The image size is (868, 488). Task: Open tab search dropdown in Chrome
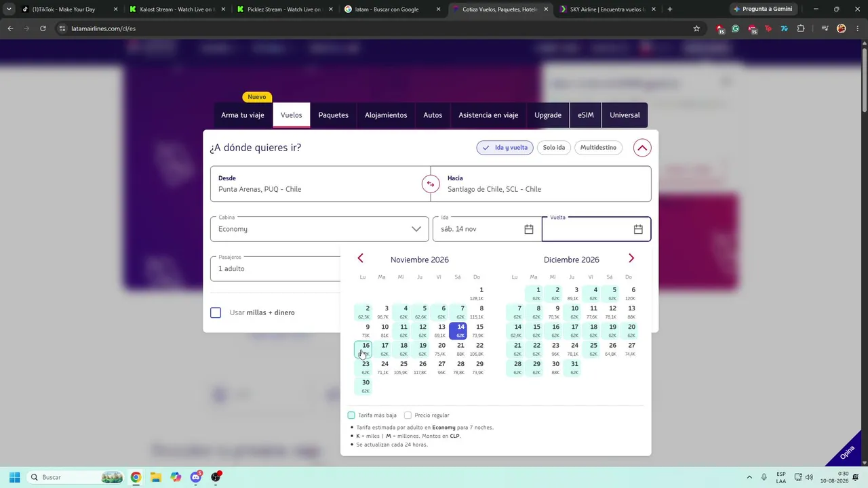click(9, 9)
